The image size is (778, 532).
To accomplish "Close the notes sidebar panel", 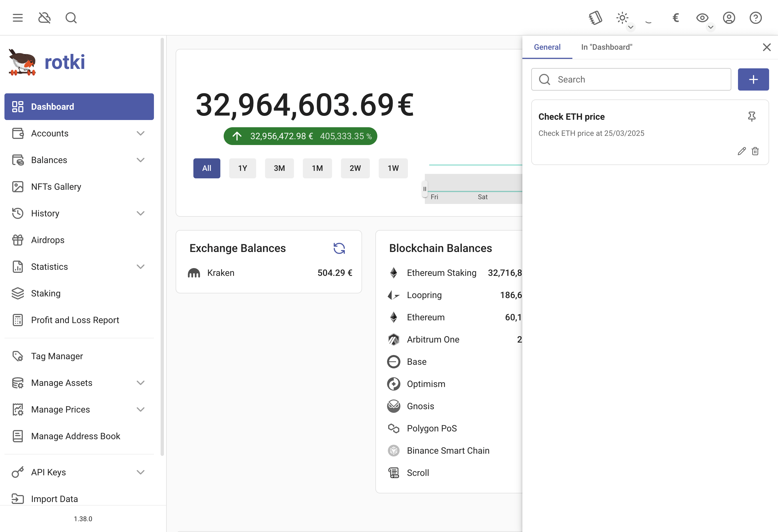I will [767, 47].
